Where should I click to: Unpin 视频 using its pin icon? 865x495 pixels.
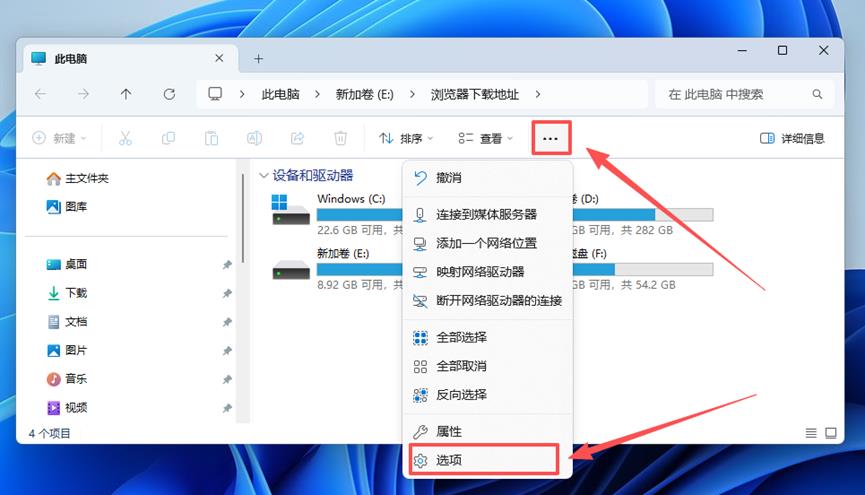[227, 408]
